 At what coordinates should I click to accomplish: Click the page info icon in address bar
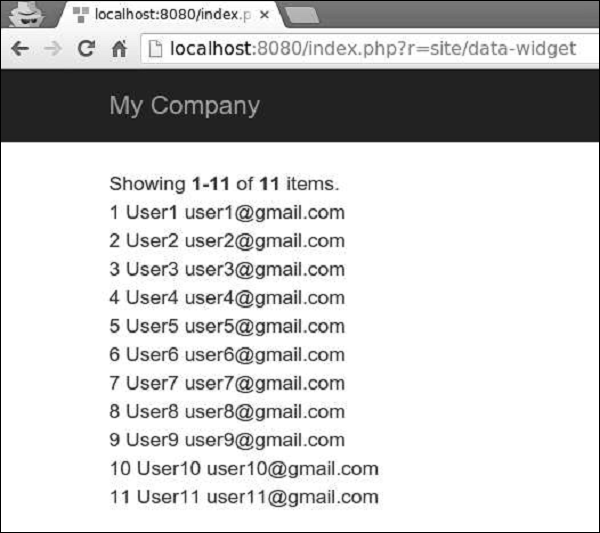pos(154,48)
